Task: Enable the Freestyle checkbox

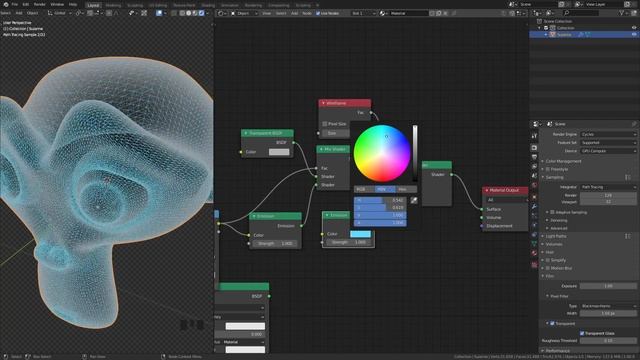Action: 548,169
